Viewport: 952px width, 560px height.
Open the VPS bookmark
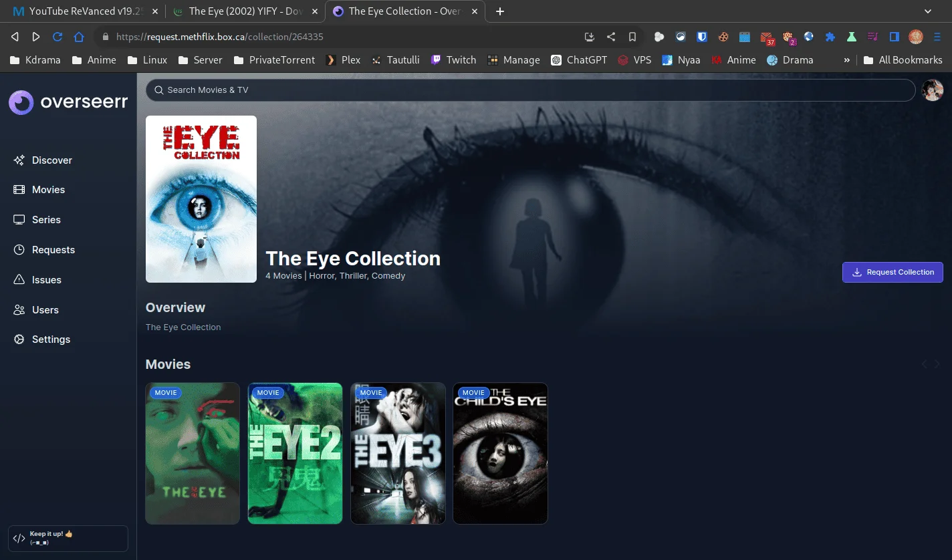coord(634,60)
